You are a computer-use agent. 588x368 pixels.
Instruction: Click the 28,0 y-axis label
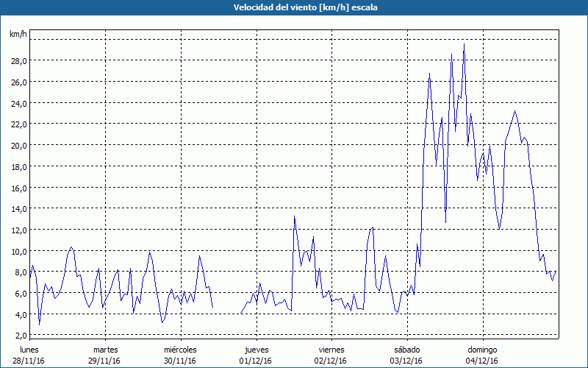click(18, 60)
